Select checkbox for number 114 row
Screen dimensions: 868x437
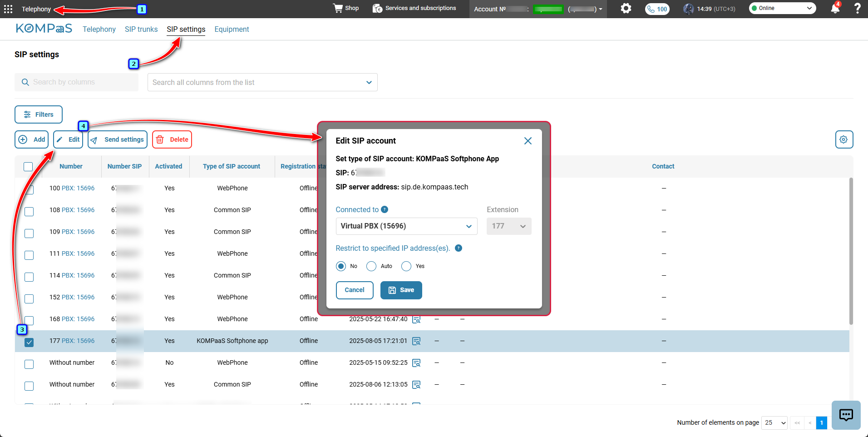(x=29, y=277)
